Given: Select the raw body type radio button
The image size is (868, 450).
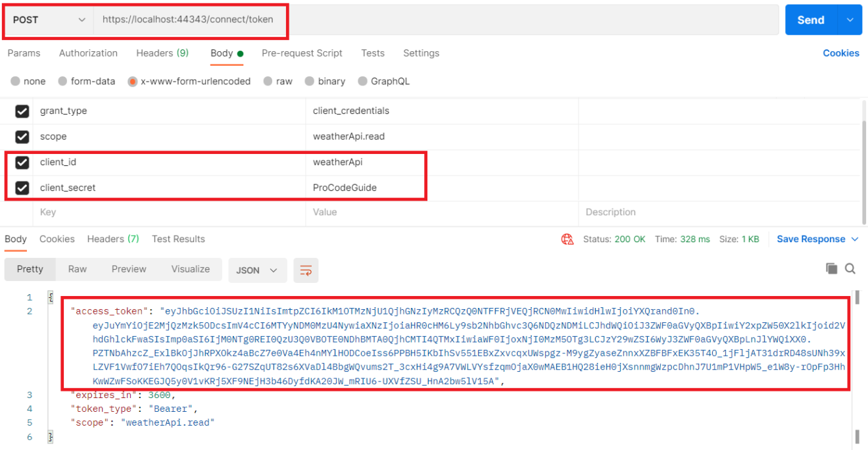Looking at the screenshot, I should [x=268, y=82].
